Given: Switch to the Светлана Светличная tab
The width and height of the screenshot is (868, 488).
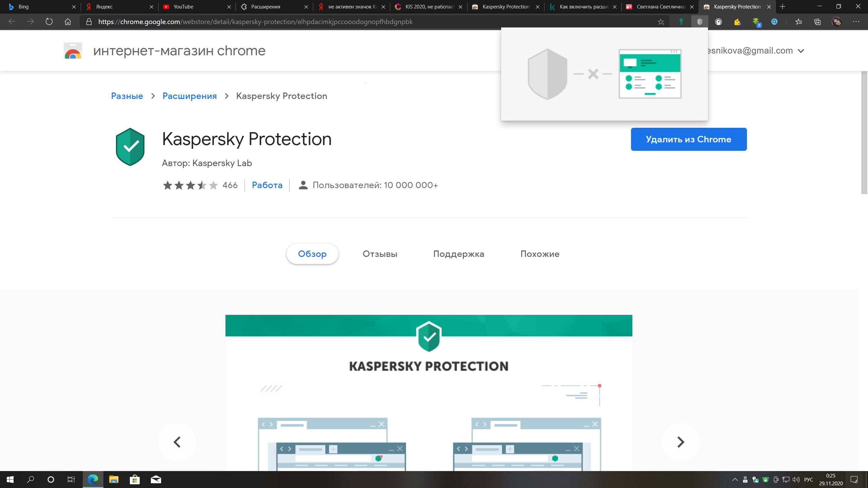Looking at the screenshot, I should (x=659, y=7).
